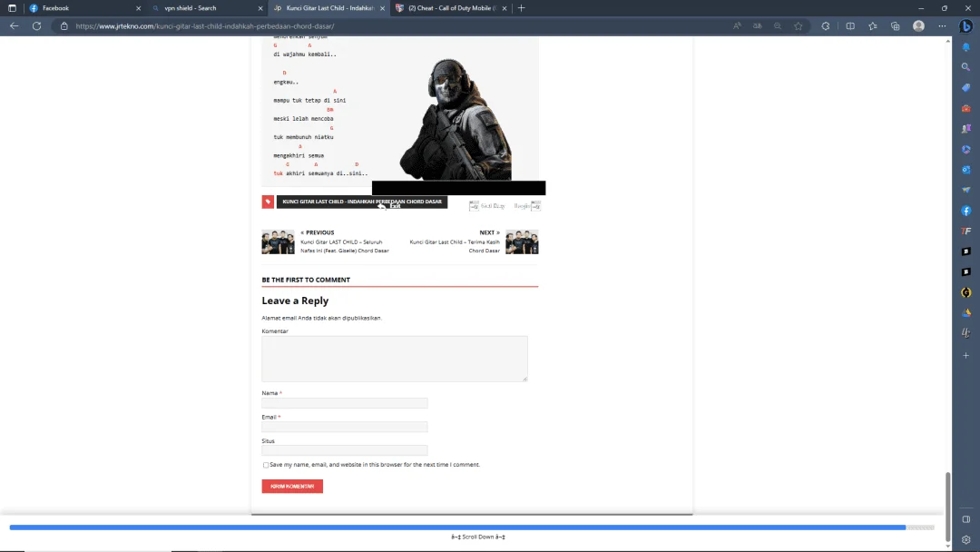This screenshot has width=980, height=552.
Task: Open sidebar Shopping tag icon
Action: click(x=965, y=87)
